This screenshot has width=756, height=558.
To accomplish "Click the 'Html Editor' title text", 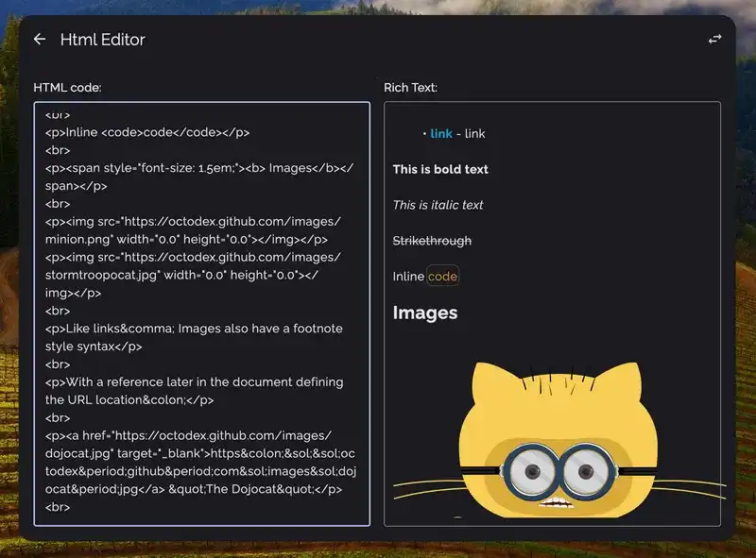I will [103, 40].
